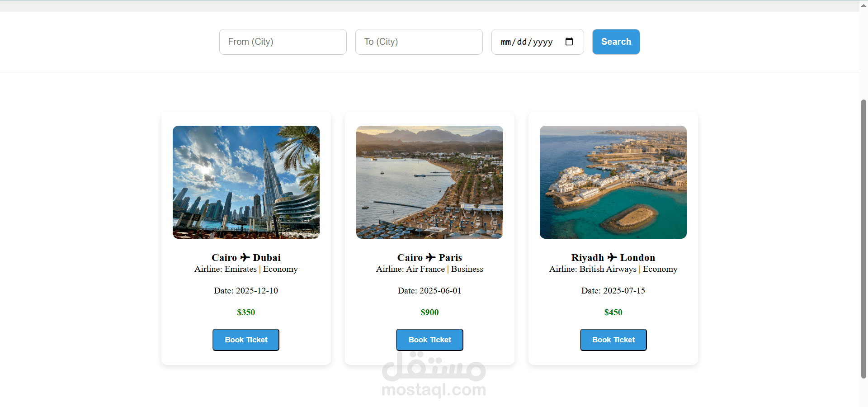Screen dimensions: 868x407
Task: Click the scrollbar up arrow
Action: click(863, 6)
